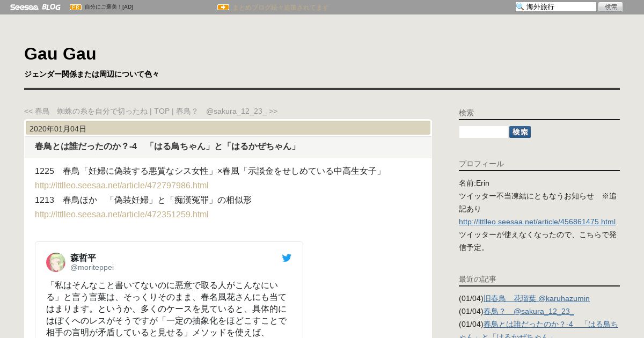Open the まとめブログ続々追加 announcement link

click(280, 7)
